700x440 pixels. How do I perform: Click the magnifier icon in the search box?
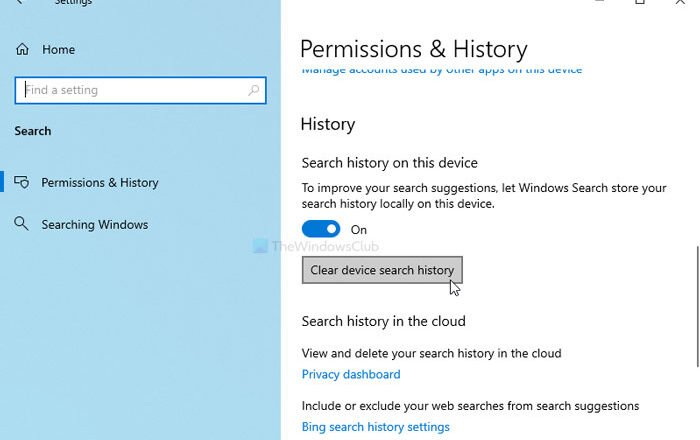(254, 90)
